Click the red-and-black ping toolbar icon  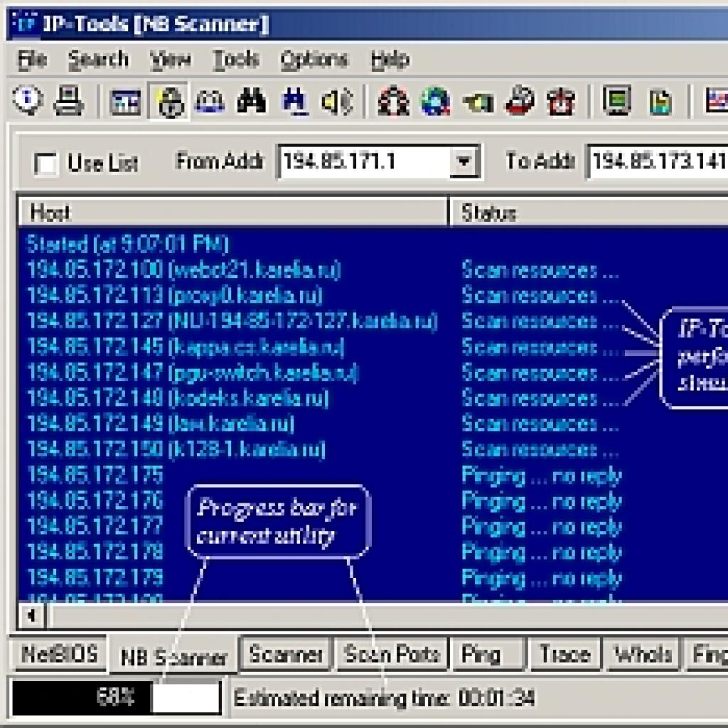[x=393, y=101]
